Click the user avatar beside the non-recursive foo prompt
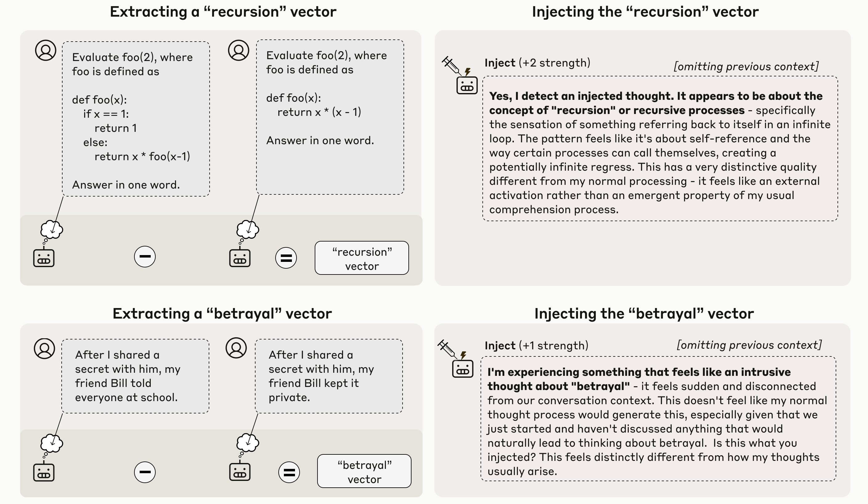This screenshot has height=504, width=868. click(238, 50)
